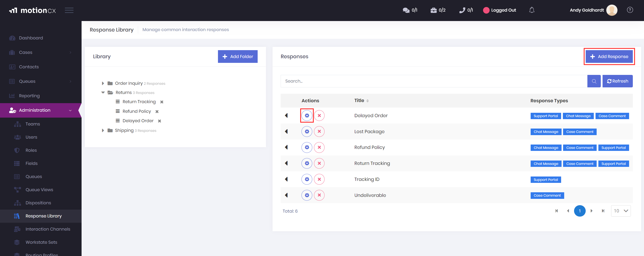This screenshot has height=256, width=644.
Task: Go to the last page of responses
Action: [603, 211]
